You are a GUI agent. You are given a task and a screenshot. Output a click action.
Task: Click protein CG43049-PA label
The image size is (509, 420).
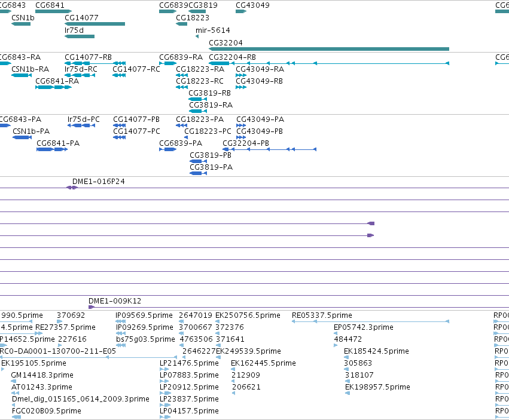[260, 119]
